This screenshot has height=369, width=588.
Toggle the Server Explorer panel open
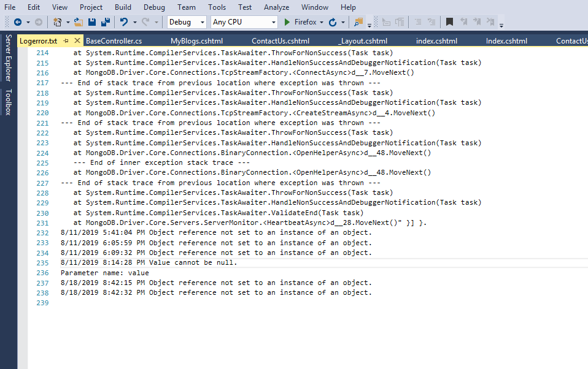pyautogui.click(x=7, y=58)
